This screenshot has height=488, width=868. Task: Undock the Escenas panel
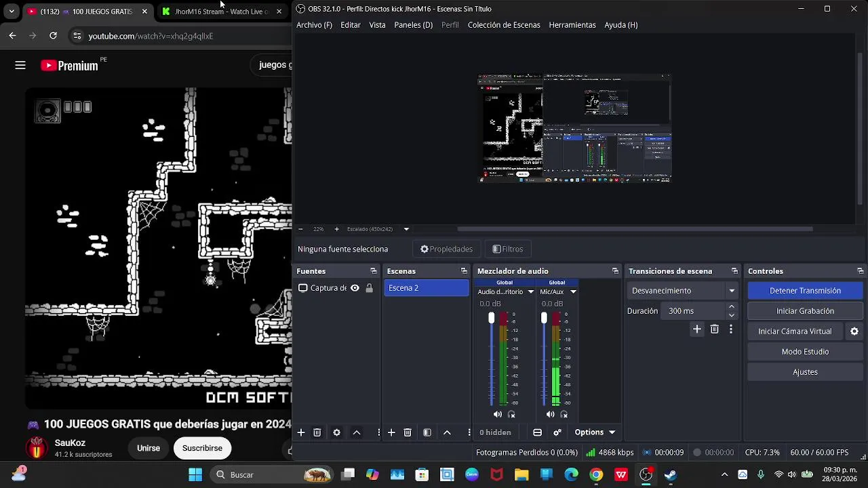[464, 271]
